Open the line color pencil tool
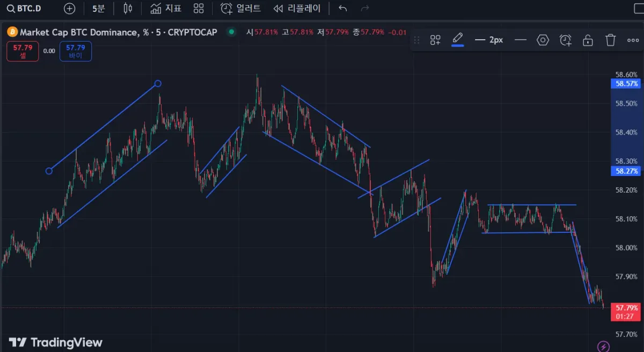Screen dimensions: 644x352 [458, 39]
